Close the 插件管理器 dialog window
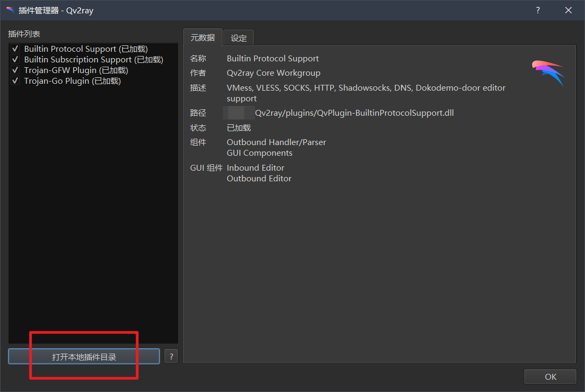The height and width of the screenshot is (392, 585). coord(568,11)
